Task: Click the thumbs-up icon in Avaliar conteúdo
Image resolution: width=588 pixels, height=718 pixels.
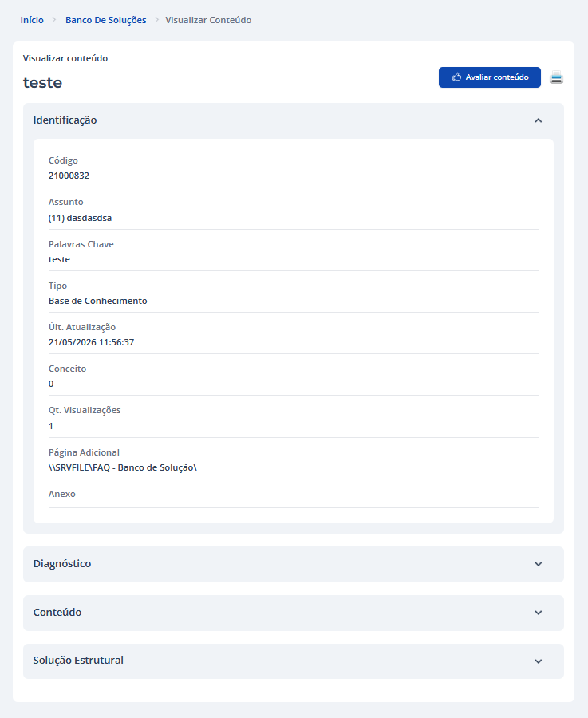Action: [456, 77]
